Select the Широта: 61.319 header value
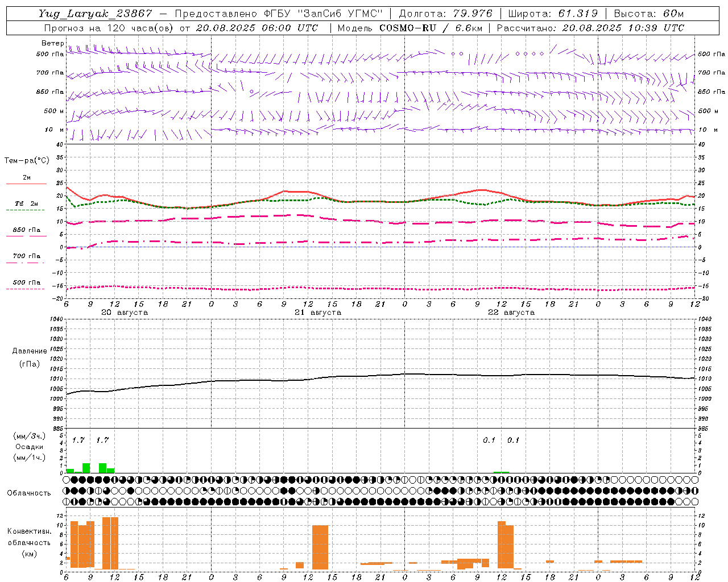 [x=553, y=14]
